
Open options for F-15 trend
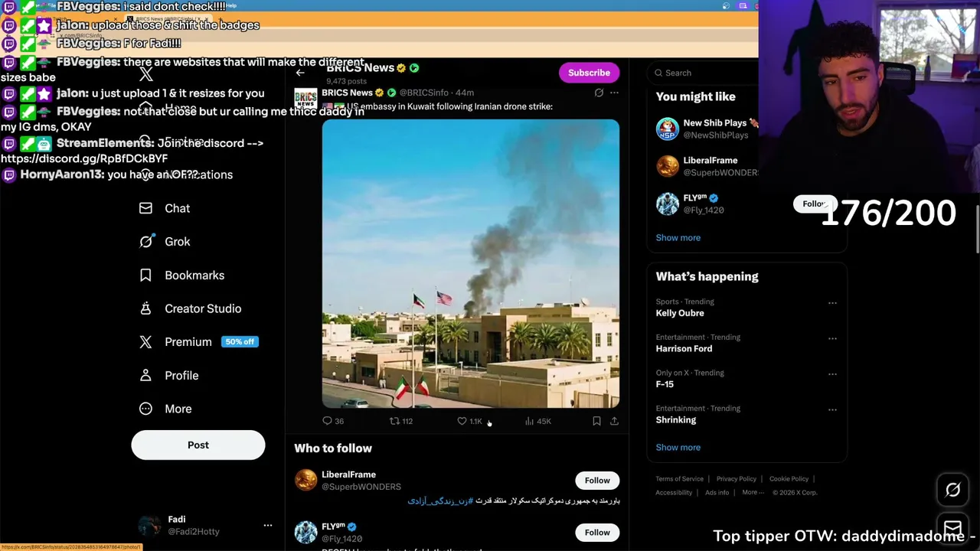tap(832, 374)
